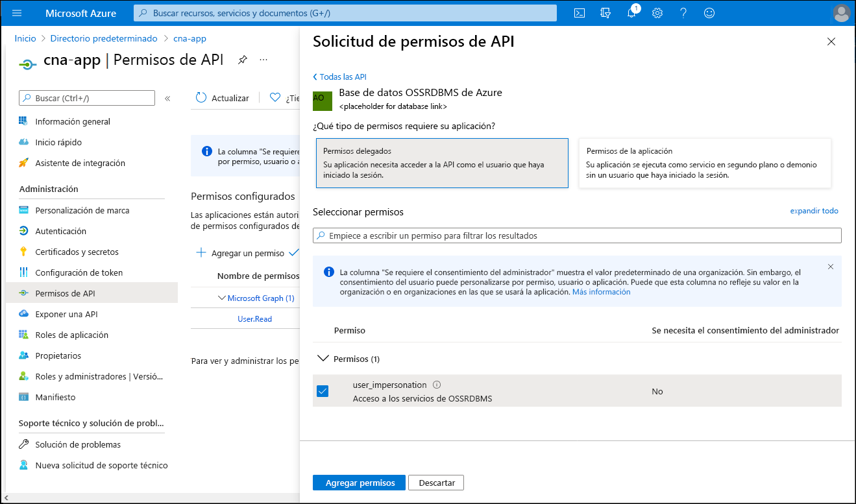Click the Personalización de marca icon
Screen dimensions: 856x504
(23, 210)
